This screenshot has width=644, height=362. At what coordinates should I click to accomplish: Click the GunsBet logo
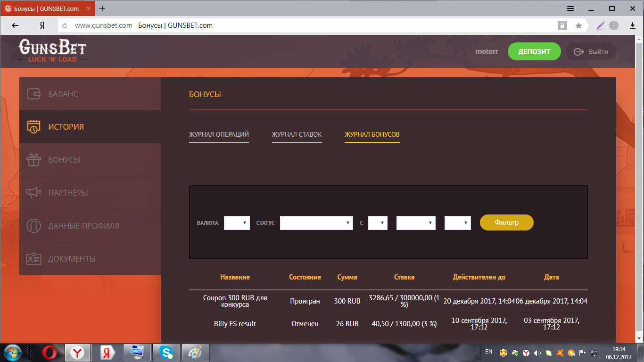(52, 51)
